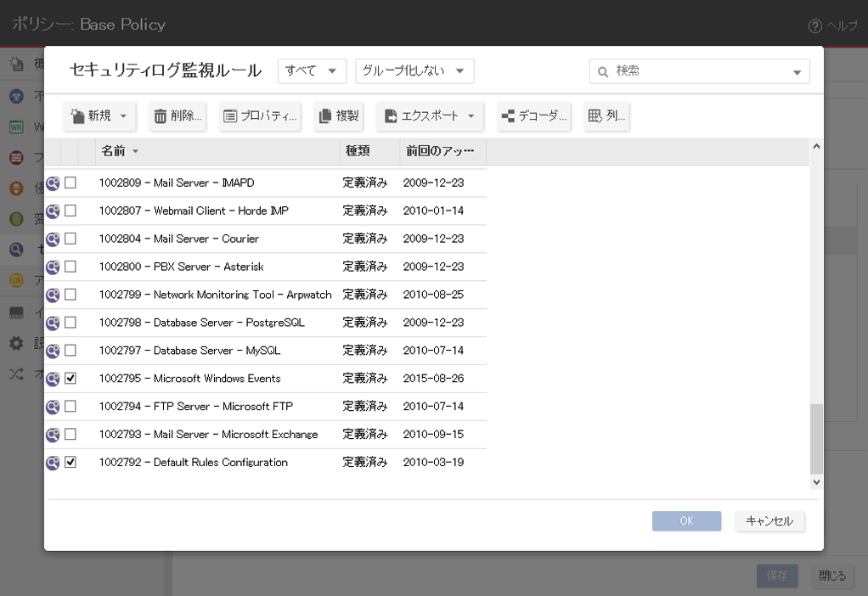Uncheck 1002792 Default Rules Configuration checkbox
868x596 pixels.
pos(70,463)
